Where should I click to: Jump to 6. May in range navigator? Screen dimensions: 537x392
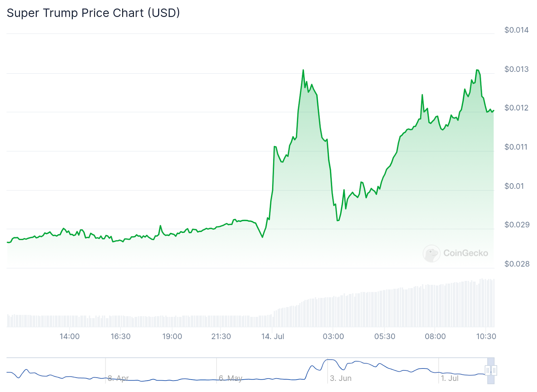point(230,378)
